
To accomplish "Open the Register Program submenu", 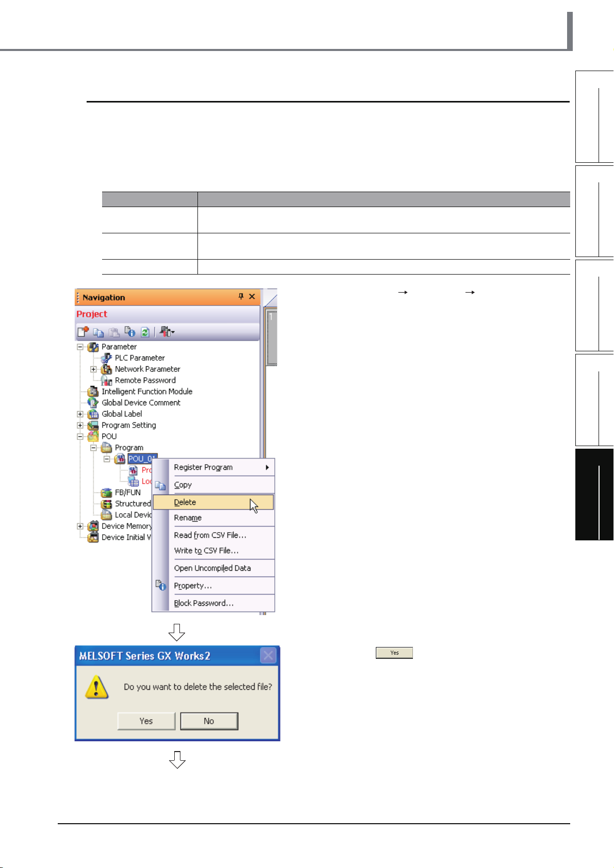I will point(214,467).
